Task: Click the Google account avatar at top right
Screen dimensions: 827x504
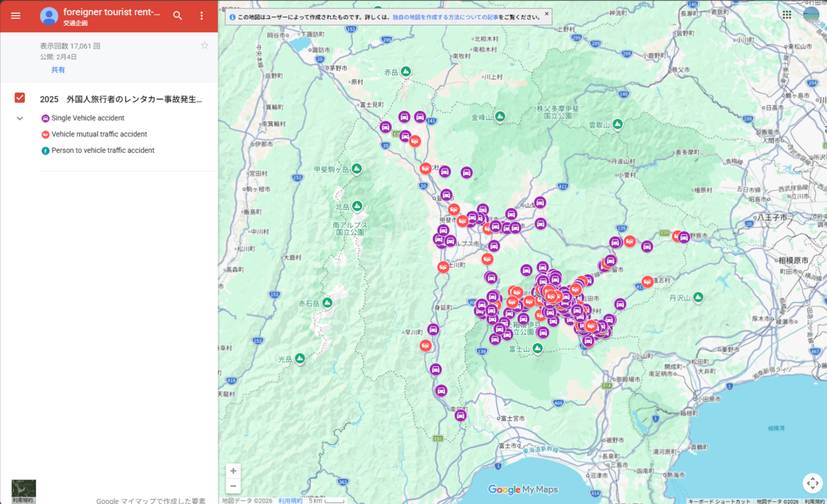Action: tap(812, 14)
